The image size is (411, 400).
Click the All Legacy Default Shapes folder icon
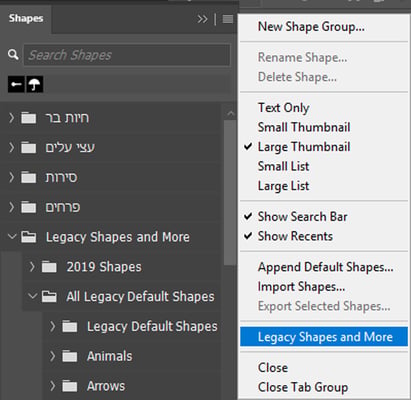tap(49, 296)
